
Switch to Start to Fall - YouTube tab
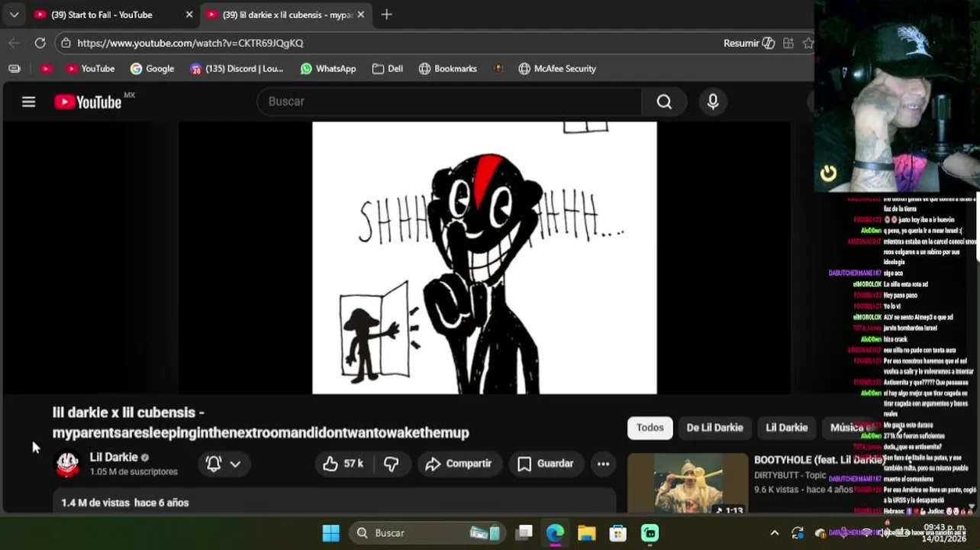pyautogui.click(x=102, y=15)
